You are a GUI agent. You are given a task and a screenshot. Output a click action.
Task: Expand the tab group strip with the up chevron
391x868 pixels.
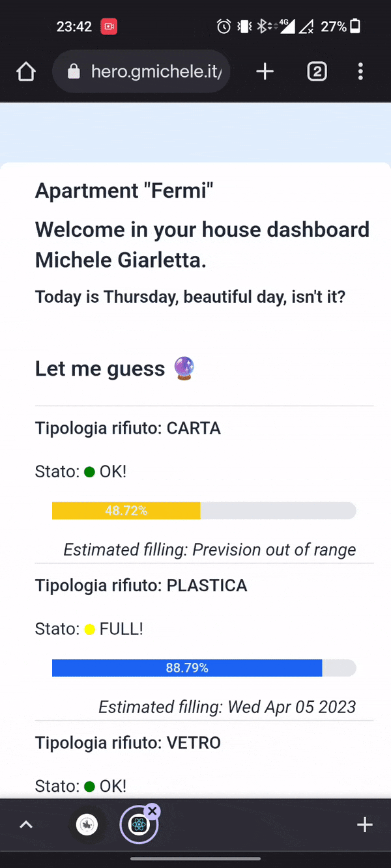coord(26,825)
